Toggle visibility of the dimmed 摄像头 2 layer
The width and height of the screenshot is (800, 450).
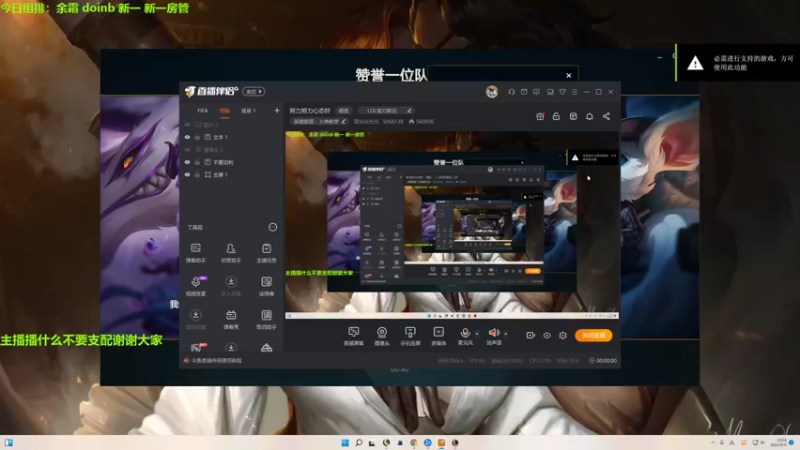click(187, 150)
